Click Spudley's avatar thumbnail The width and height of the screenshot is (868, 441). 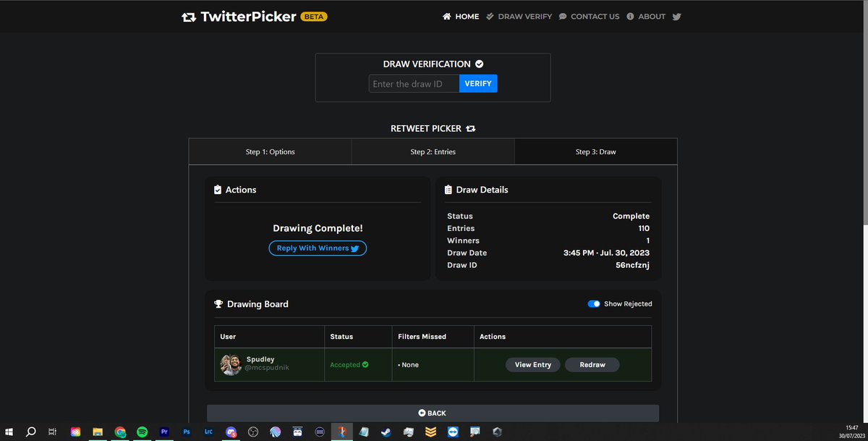(231, 365)
